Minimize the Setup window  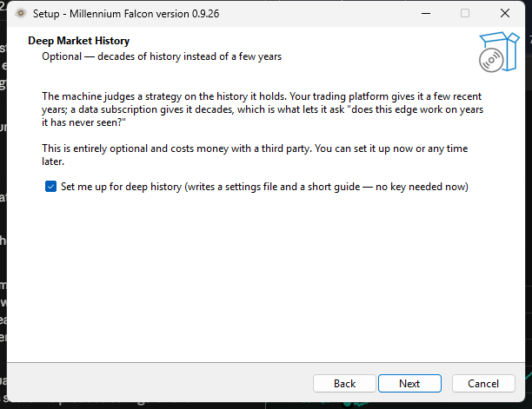coord(426,14)
